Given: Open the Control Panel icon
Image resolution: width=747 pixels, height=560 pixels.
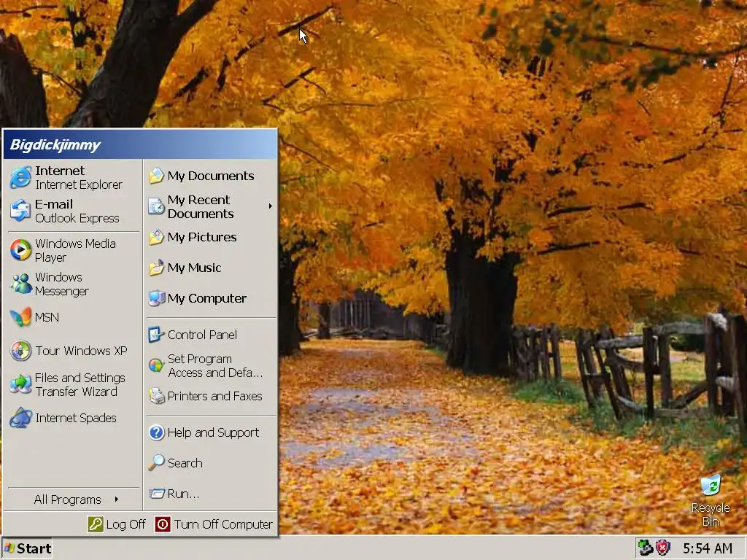Looking at the screenshot, I should (156, 335).
